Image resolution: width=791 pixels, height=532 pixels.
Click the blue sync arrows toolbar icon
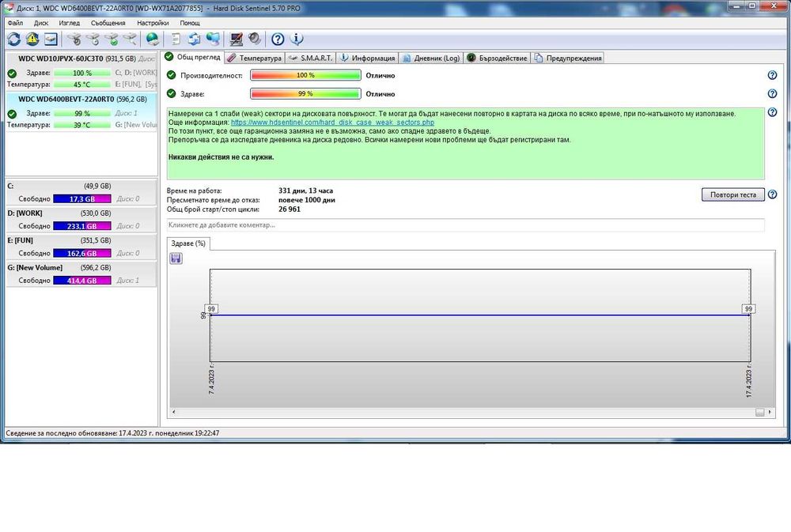pyautogui.click(x=195, y=39)
